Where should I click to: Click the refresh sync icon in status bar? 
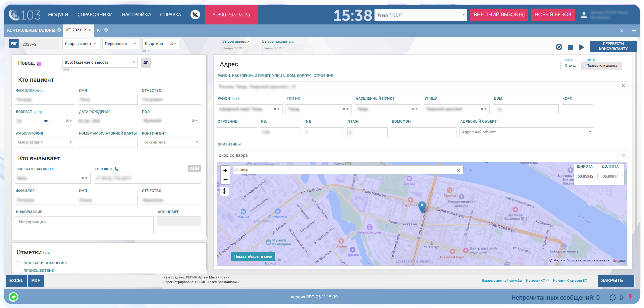[x=612, y=297]
